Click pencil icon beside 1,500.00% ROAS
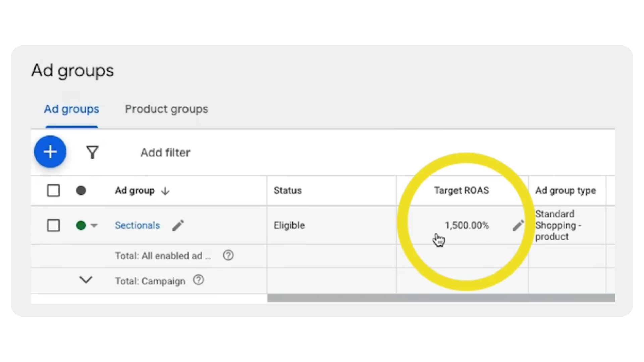The width and height of the screenshot is (644, 362). 518,225
